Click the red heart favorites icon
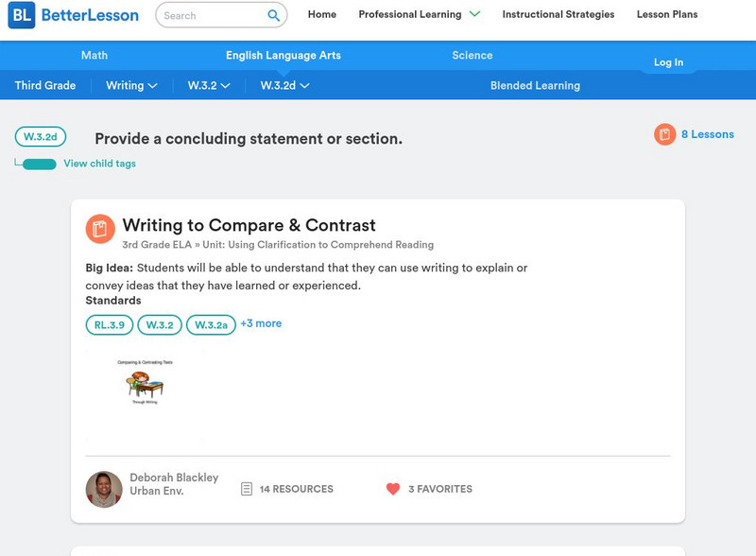The image size is (756, 556). pyautogui.click(x=393, y=489)
